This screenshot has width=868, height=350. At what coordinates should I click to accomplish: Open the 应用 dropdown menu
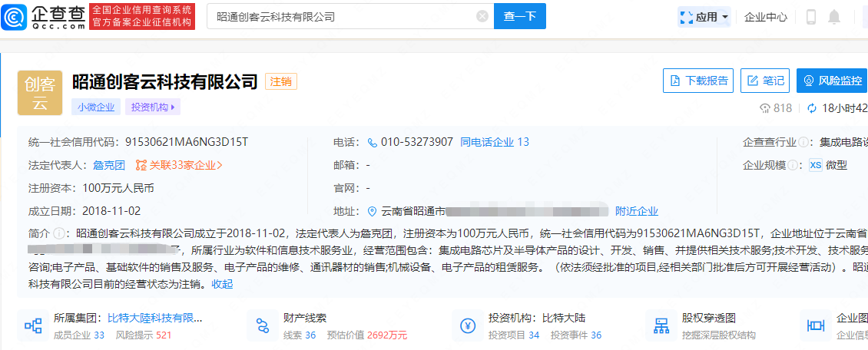[x=704, y=17]
